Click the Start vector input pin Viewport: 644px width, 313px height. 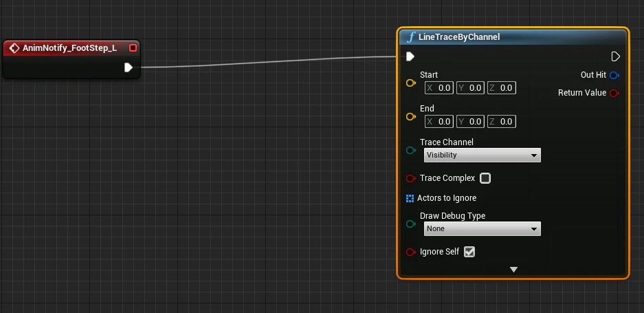click(x=411, y=83)
